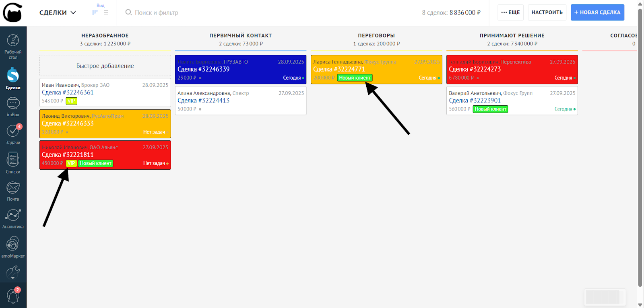Expand the СДЕЛКИ pipeline dropdown
The width and height of the screenshot is (644, 308).
point(58,12)
